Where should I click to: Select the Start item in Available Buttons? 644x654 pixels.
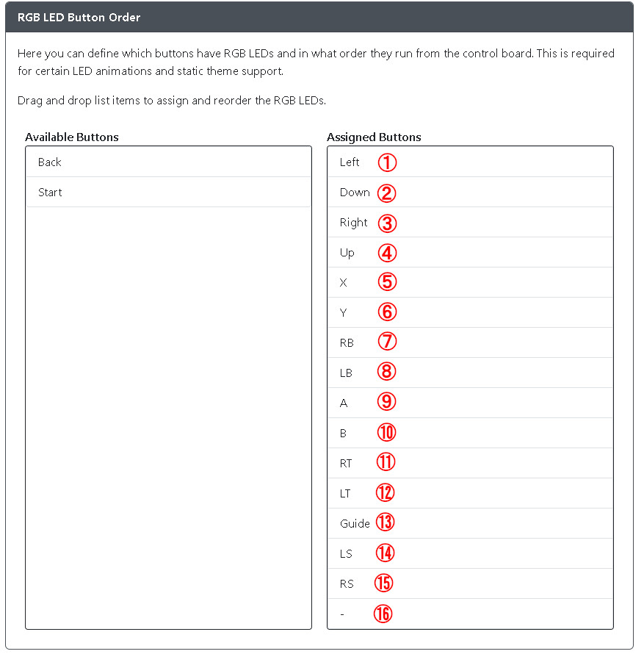click(x=168, y=193)
